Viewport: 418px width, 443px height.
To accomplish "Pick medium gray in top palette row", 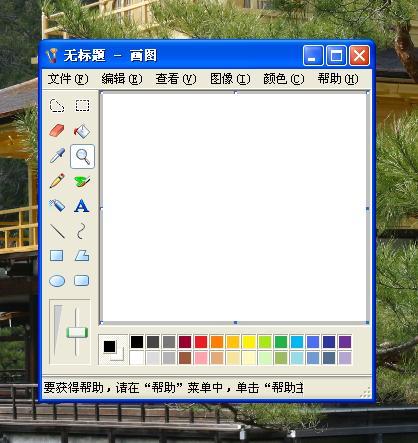I will tap(169, 342).
